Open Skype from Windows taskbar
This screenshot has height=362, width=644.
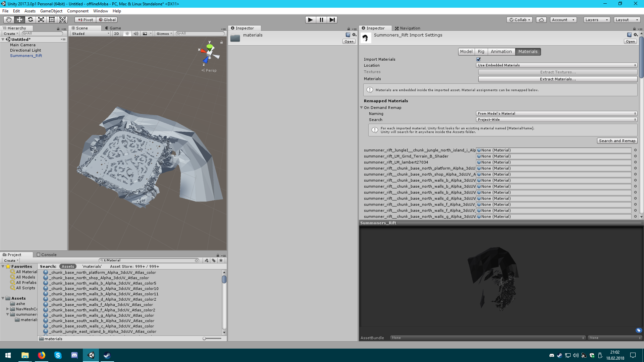click(58, 355)
